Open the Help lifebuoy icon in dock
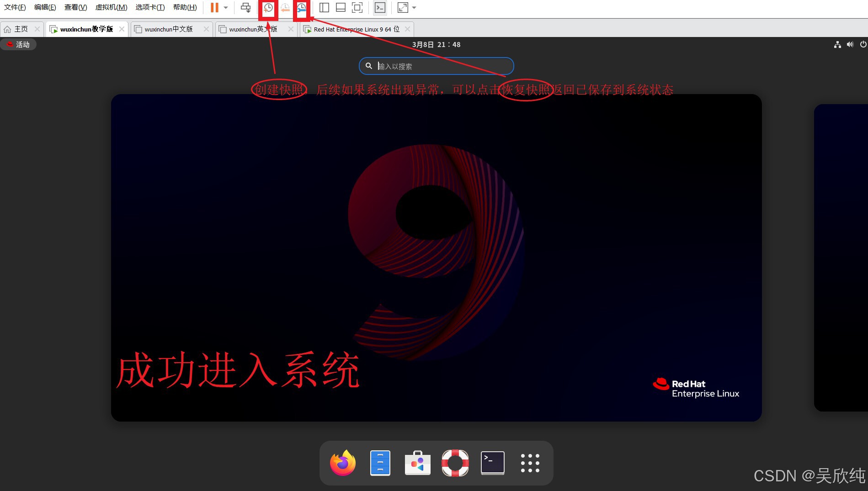The height and width of the screenshot is (491, 868). point(455,463)
